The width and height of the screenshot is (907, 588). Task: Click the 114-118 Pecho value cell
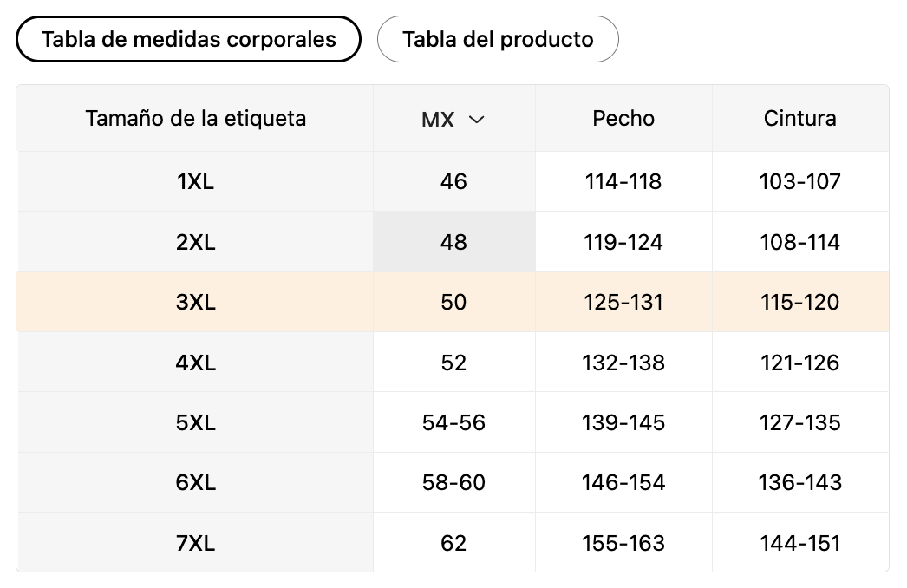point(623,182)
